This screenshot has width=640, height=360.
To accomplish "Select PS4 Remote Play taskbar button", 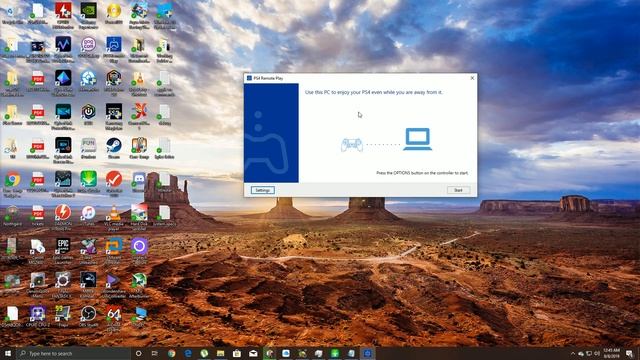I will (367, 353).
